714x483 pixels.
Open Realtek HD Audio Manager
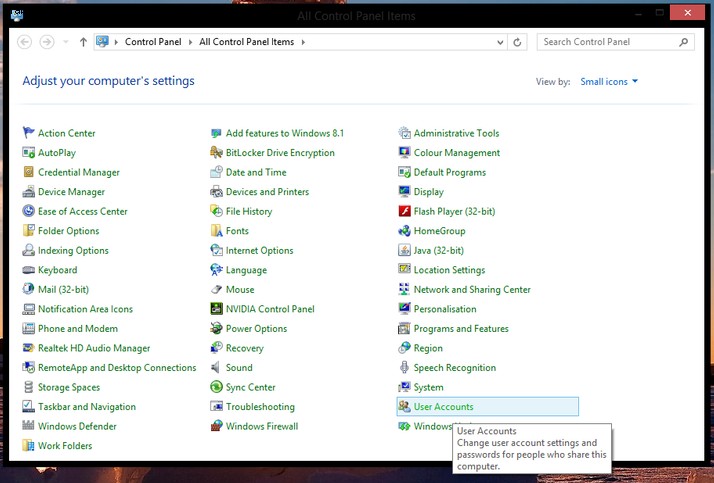tap(94, 348)
